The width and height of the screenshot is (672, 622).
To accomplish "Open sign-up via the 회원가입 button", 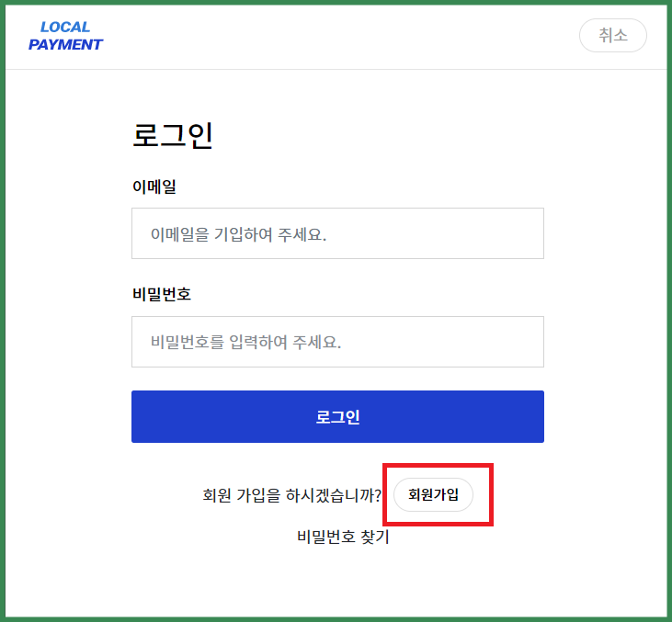I will pyautogui.click(x=433, y=495).
